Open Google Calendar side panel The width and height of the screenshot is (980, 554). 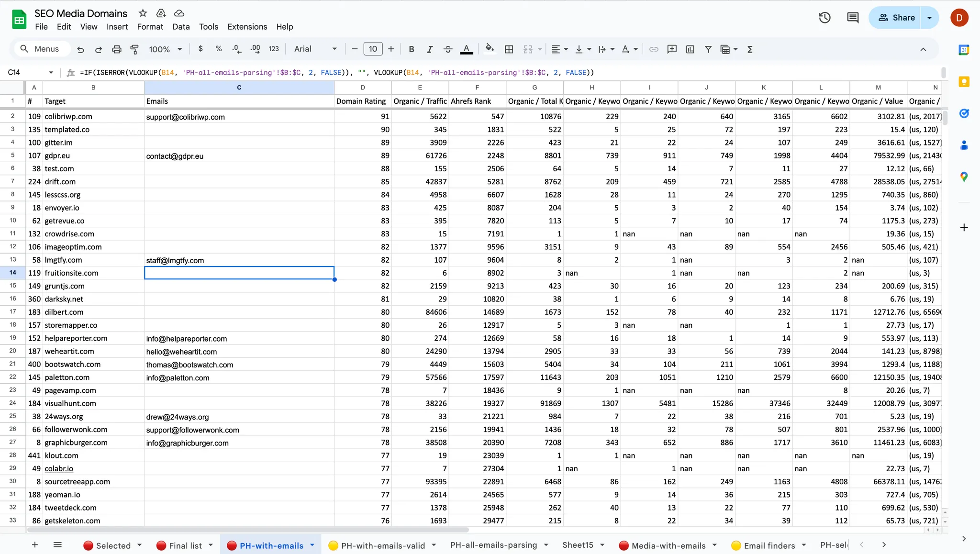click(x=964, y=49)
